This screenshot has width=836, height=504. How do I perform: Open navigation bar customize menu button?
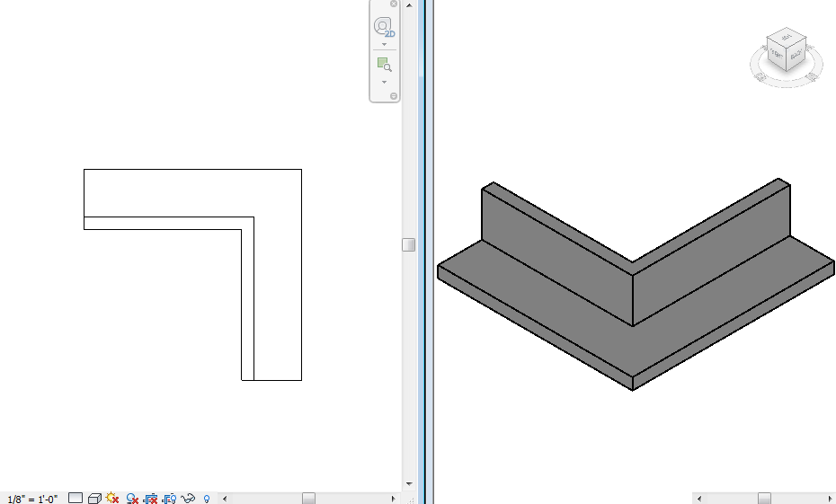coord(394,96)
